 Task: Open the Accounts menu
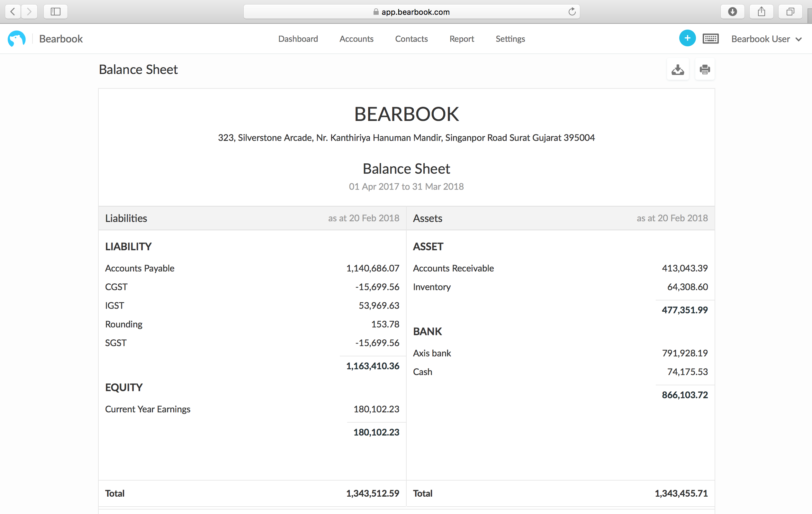point(356,39)
